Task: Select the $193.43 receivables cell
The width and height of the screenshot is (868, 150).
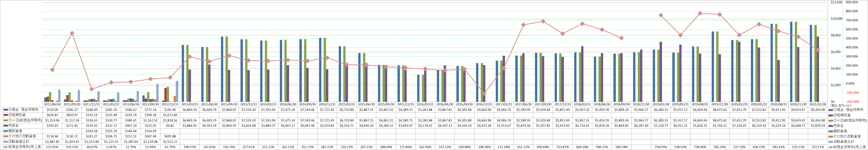Action: [52, 126]
